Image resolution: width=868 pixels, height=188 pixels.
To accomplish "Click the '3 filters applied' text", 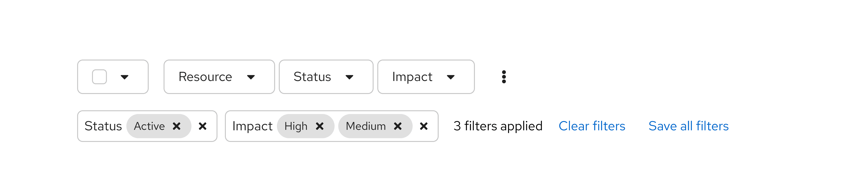I will (x=498, y=126).
